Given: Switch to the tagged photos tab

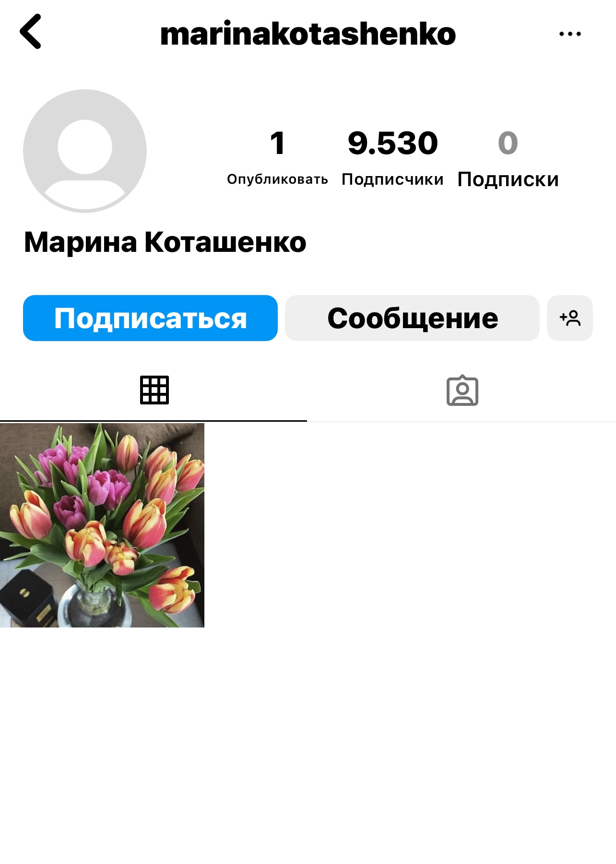Looking at the screenshot, I should tap(462, 390).
